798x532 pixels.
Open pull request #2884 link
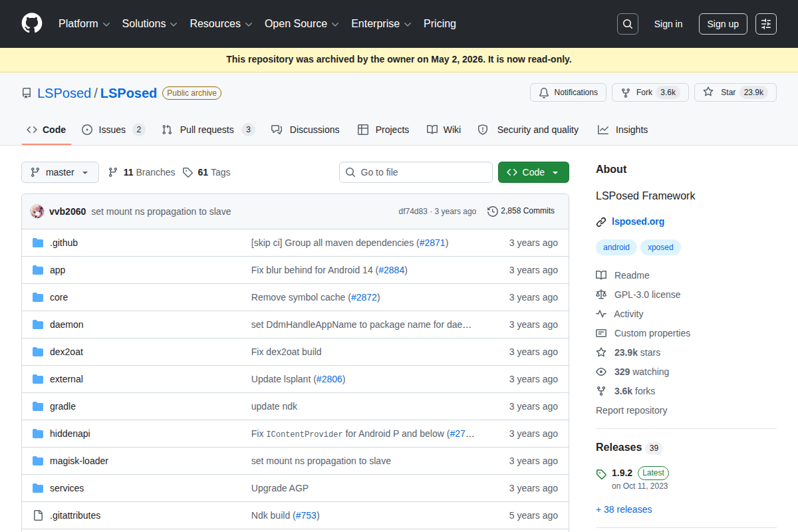click(392, 270)
